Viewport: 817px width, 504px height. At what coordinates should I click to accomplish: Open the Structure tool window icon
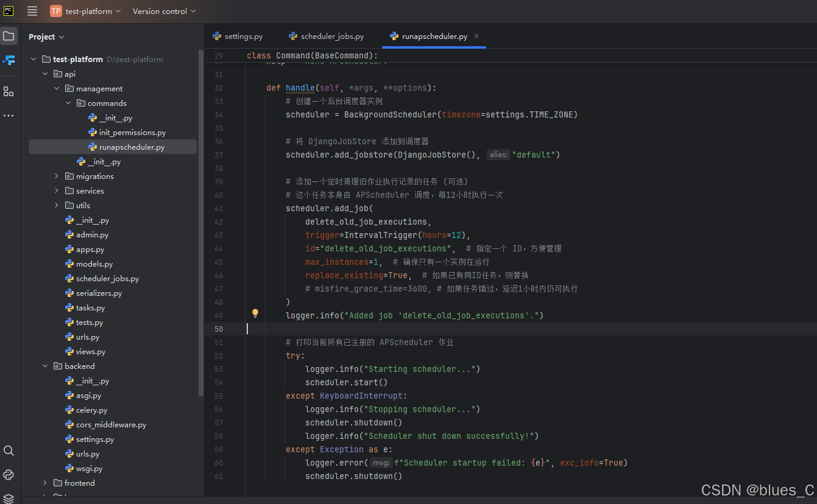pyautogui.click(x=9, y=91)
